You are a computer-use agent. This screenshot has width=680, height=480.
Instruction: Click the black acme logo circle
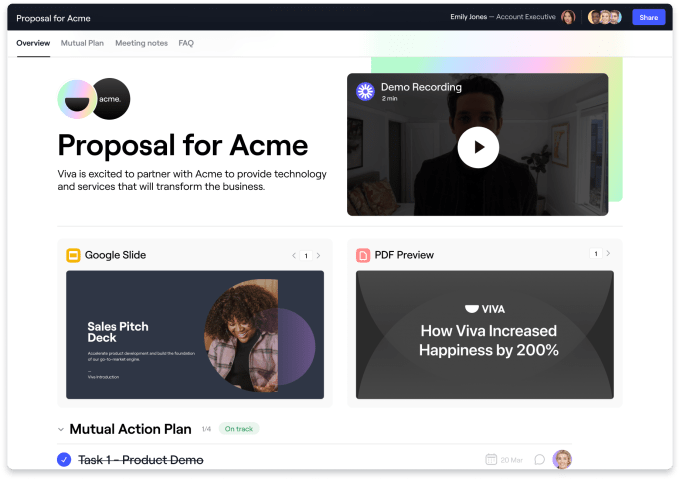click(111, 99)
